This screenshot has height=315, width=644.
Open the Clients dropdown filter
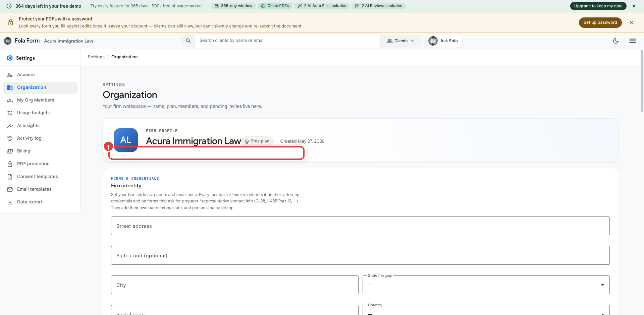tap(401, 41)
